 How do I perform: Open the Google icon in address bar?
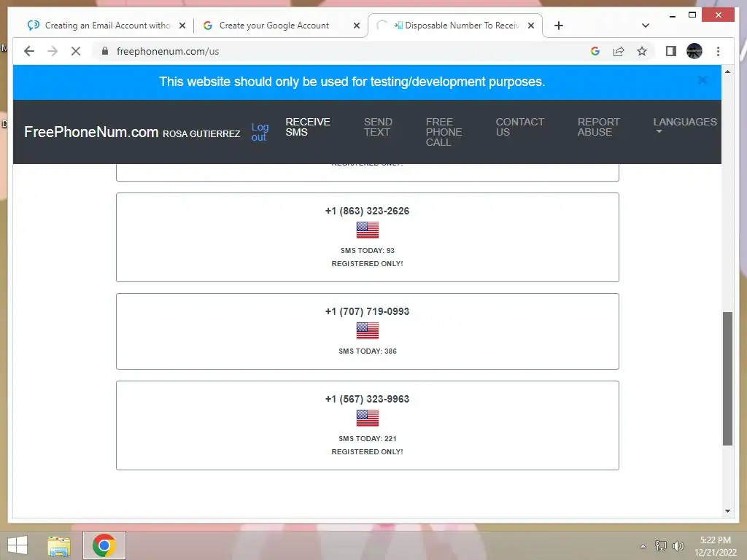[x=595, y=51]
